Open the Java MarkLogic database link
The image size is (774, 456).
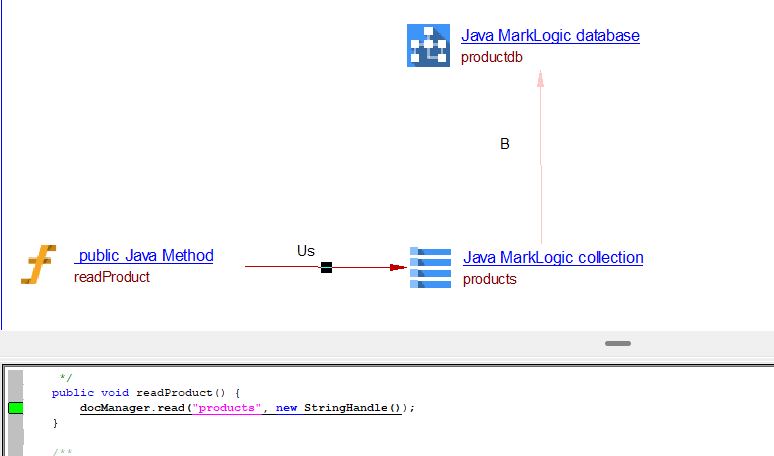(x=550, y=36)
